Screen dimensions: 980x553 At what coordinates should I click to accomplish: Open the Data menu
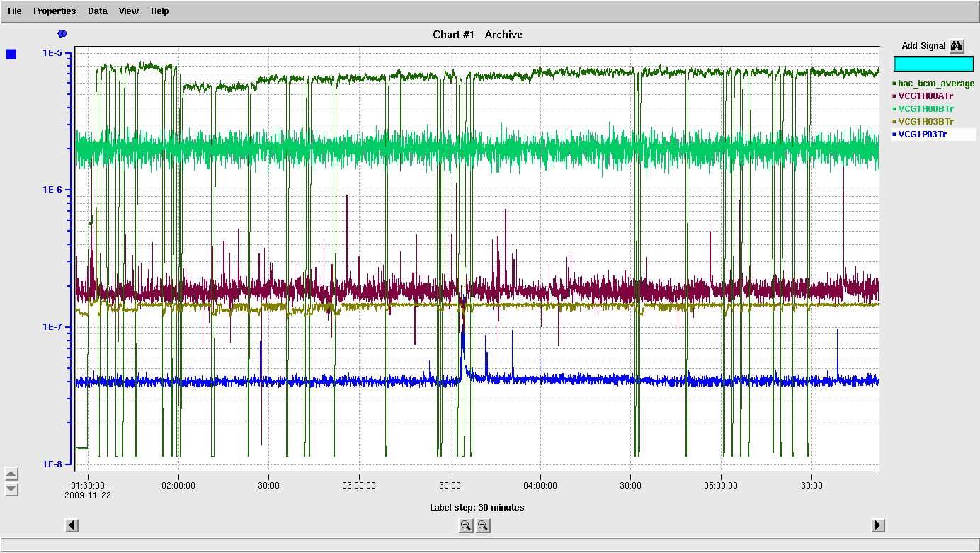tap(98, 11)
